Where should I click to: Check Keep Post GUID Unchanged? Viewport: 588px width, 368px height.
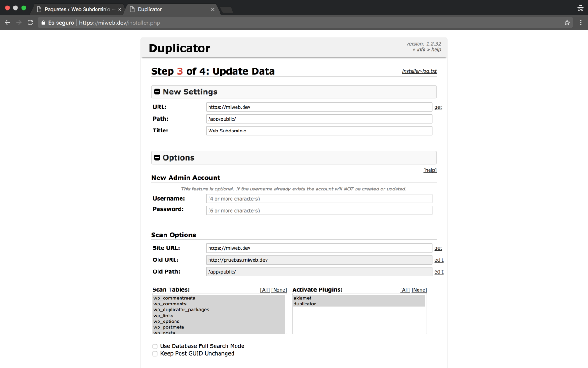(155, 354)
